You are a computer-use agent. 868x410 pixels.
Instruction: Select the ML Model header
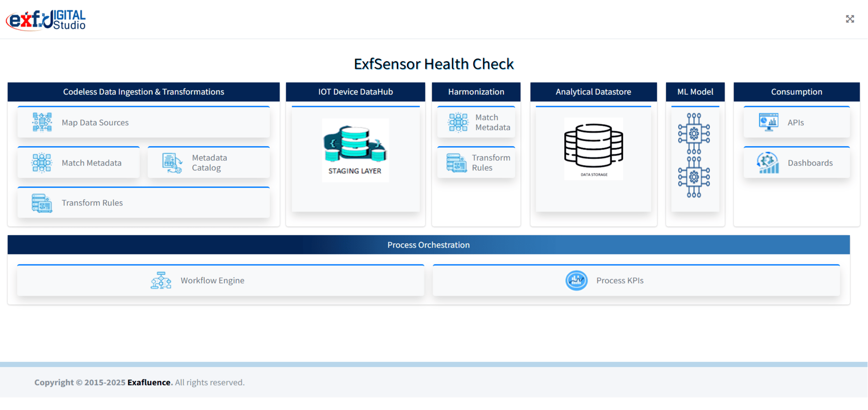pos(695,92)
